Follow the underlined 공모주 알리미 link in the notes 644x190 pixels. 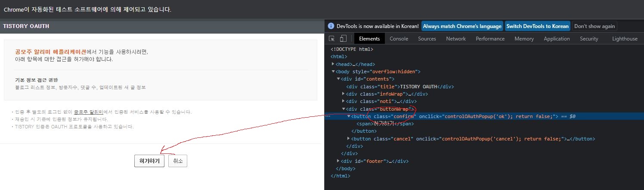pos(88,112)
